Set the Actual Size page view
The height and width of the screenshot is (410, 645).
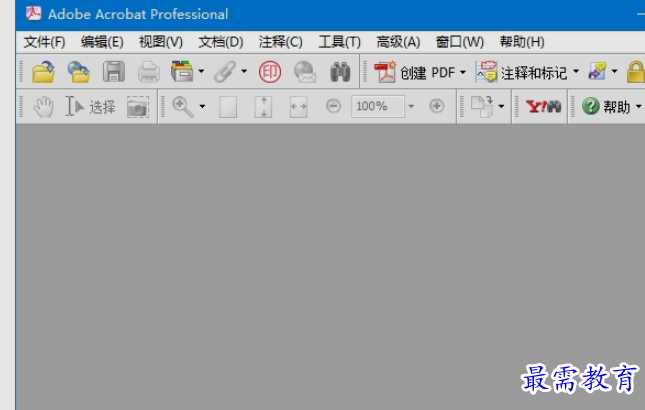(x=228, y=107)
